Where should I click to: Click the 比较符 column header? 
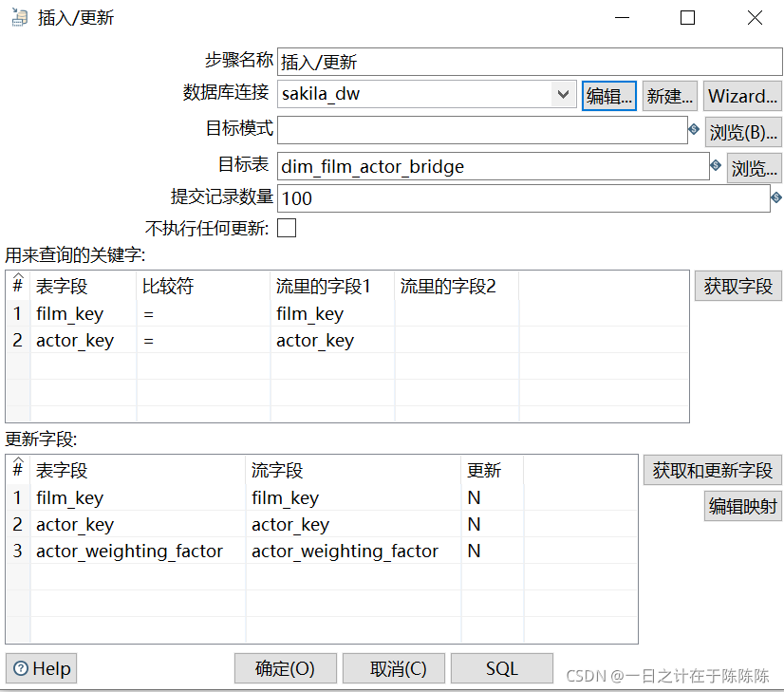[203, 286]
